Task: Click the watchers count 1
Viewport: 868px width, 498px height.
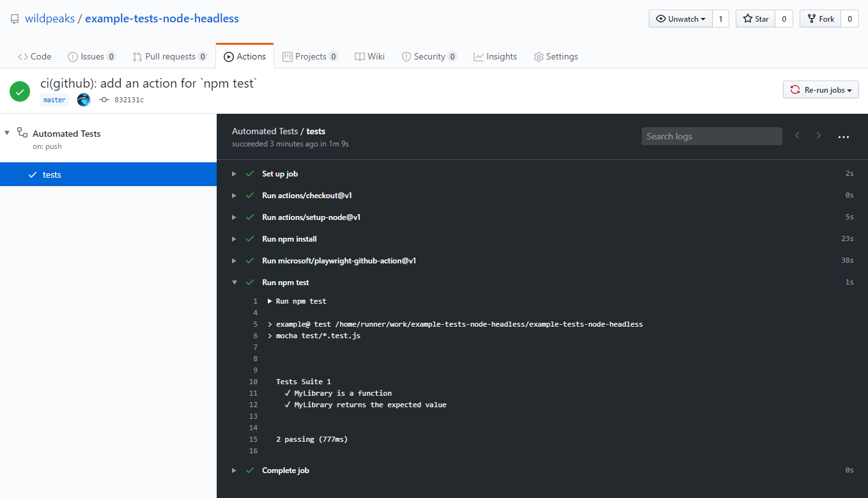Action: pyautogui.click(x=720, y=19)
